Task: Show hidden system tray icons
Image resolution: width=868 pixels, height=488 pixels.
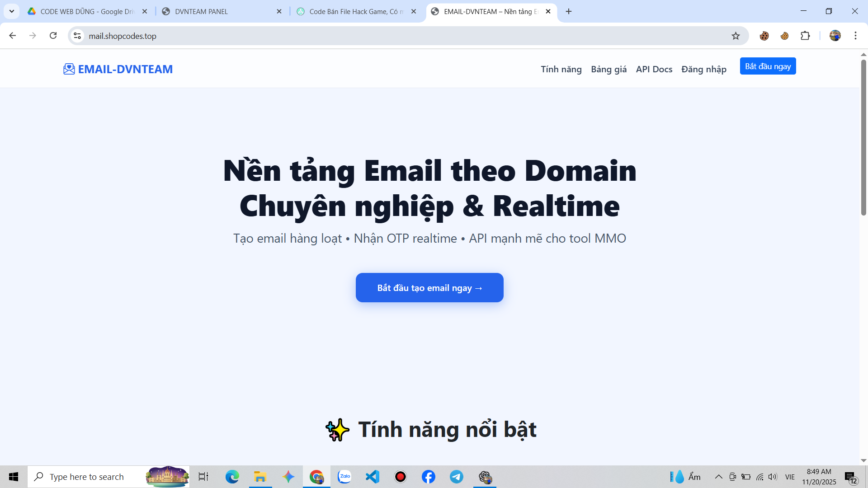Action: pyautogui.click(x=718, y=477)
